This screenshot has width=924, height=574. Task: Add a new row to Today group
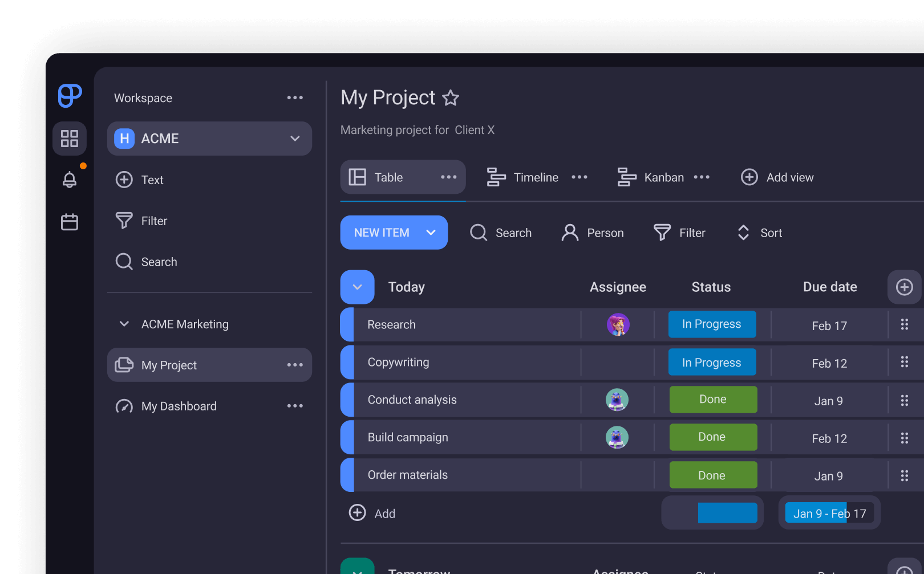[x=372, y=513]
